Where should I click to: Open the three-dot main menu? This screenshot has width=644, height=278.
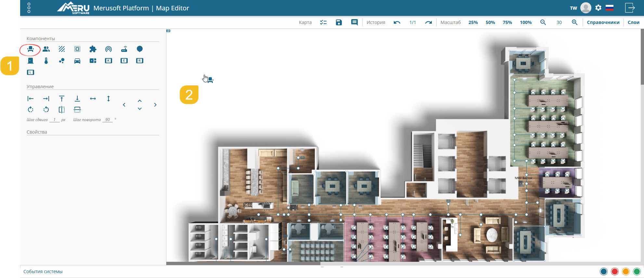[29, 8]
